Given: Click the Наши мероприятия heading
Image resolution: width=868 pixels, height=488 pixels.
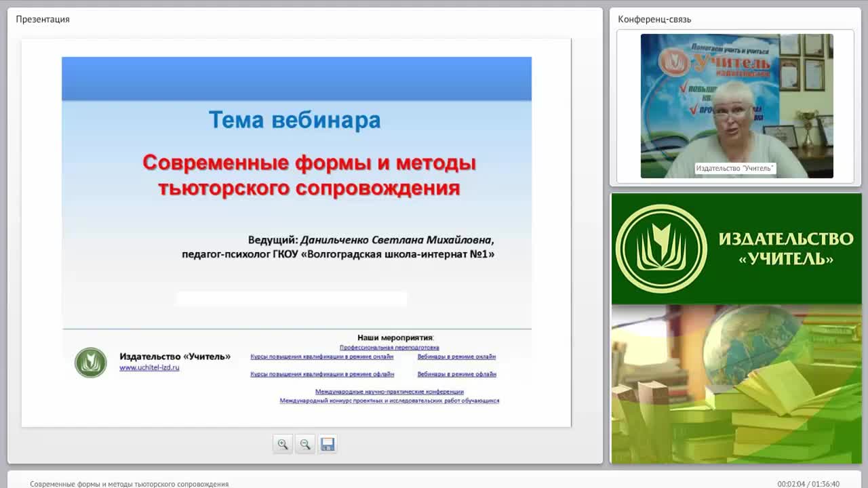Looking at the screenshot, I should point(395,338).
